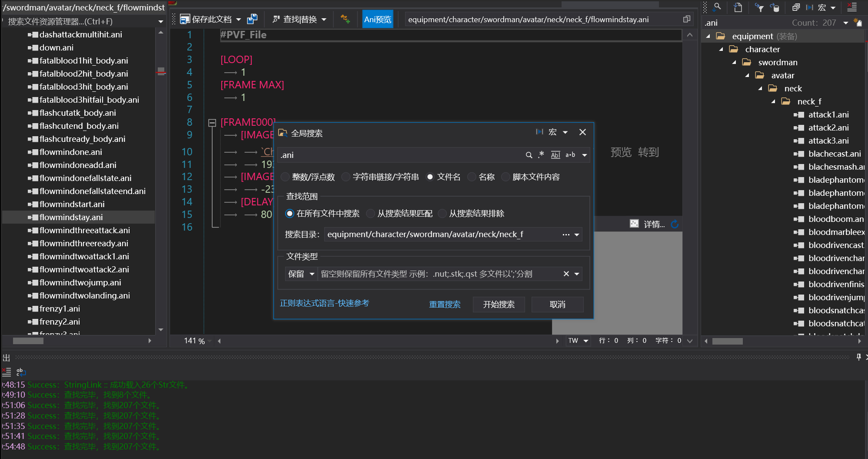Select 在所有文件中搜索 search scope option
Viewport: 868px width, 459px height.
point(289,214)
